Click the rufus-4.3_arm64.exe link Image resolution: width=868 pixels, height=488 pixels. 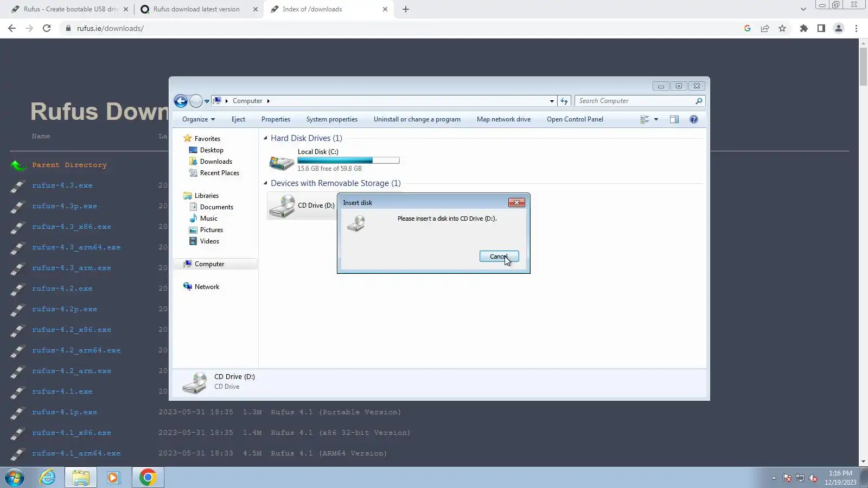(76, 247)
